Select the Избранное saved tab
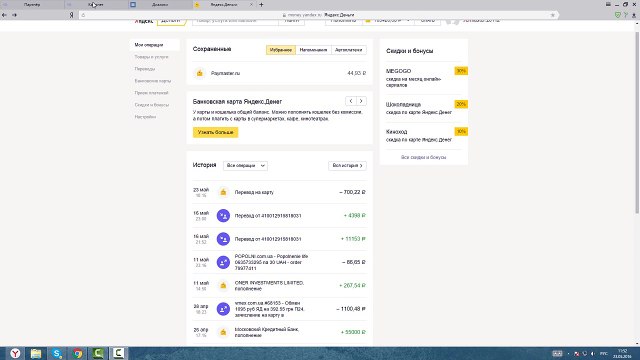Image resolution: width=640 pixels, height=360 pixels. coord(281,50)
